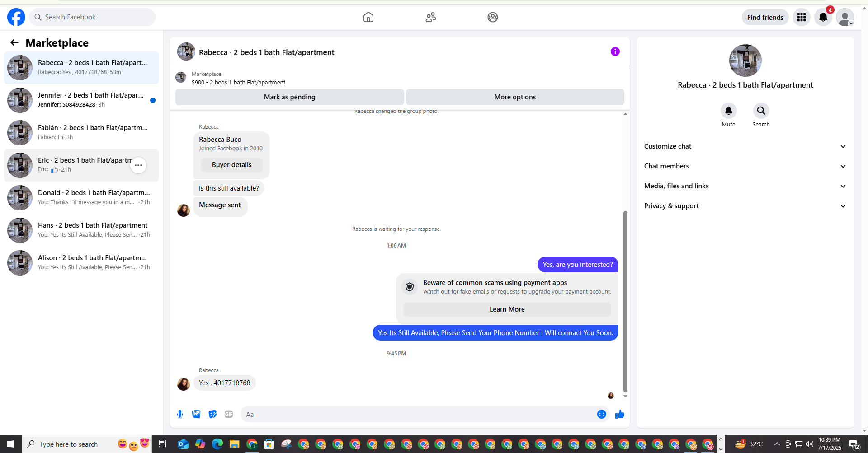Image resolution: width=868 pixels, height=453 pixels.
Task: Choose a sticker from the sticker icon
Action: pyautogui.click(x=212, y=414)
